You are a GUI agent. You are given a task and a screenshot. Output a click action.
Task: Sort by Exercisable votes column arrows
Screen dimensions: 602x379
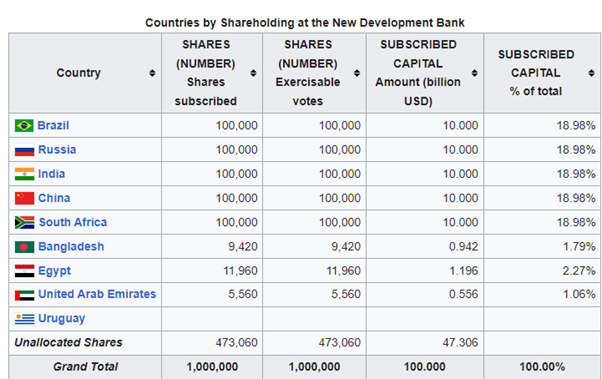pyautogui.click(x=357, y=73)
